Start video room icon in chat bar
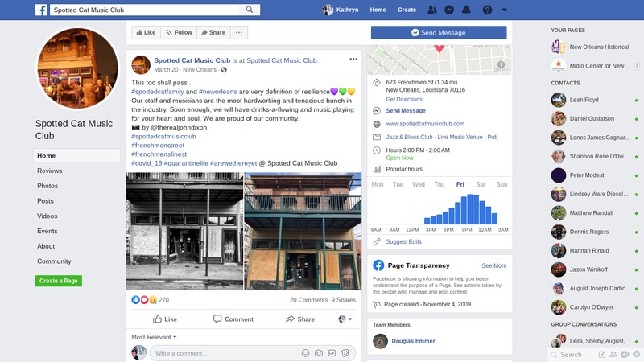Viewport: 644px width, 362px height. [625, 354]
